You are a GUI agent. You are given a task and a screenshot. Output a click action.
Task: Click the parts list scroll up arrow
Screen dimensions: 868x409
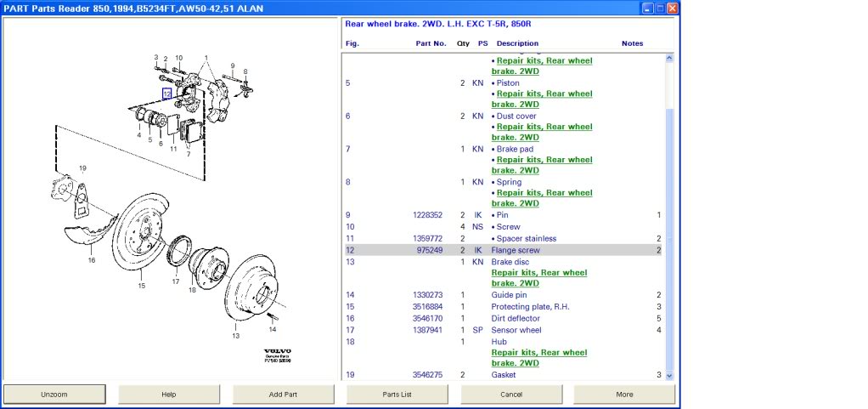668,58
